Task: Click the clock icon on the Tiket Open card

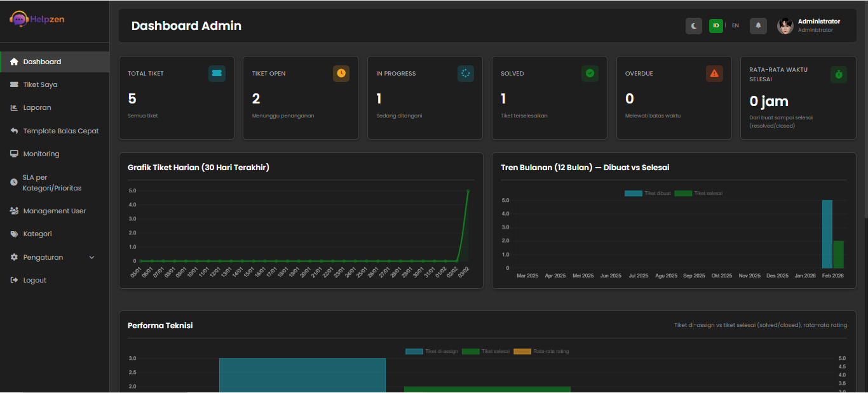Action: (x=341, y=73)
